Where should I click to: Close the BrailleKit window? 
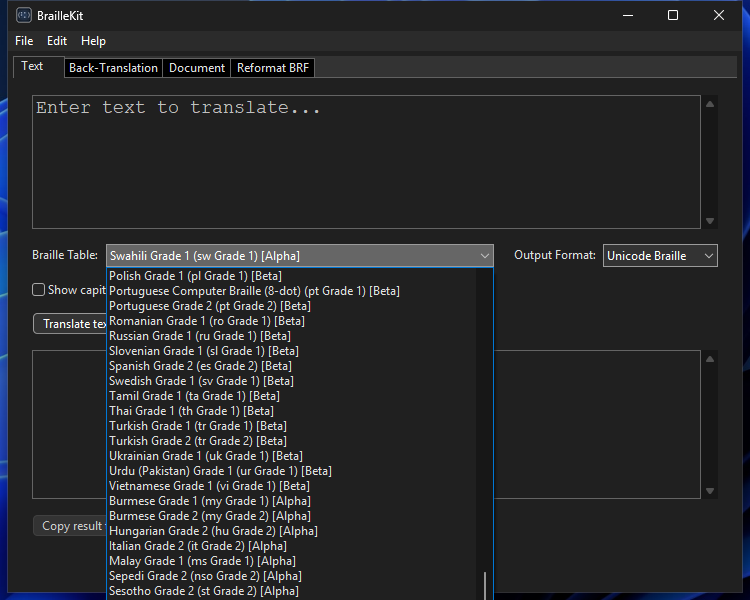[x=718, y=15]
